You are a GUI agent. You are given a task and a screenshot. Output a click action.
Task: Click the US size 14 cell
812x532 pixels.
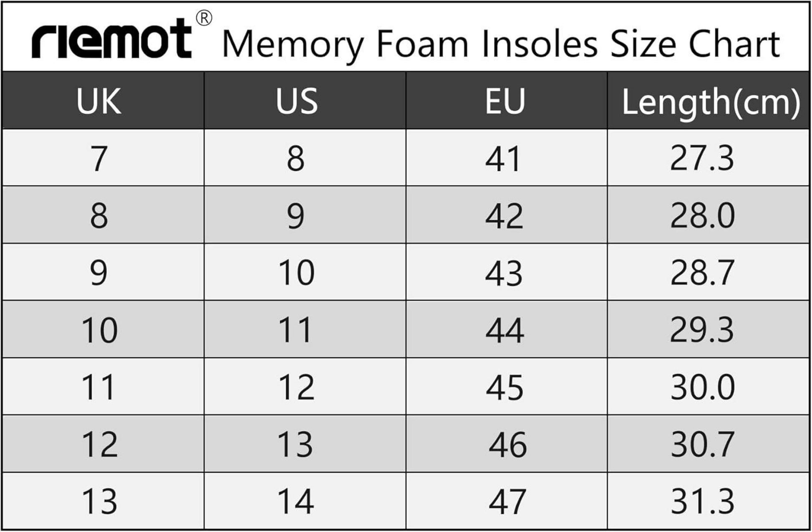296,502
